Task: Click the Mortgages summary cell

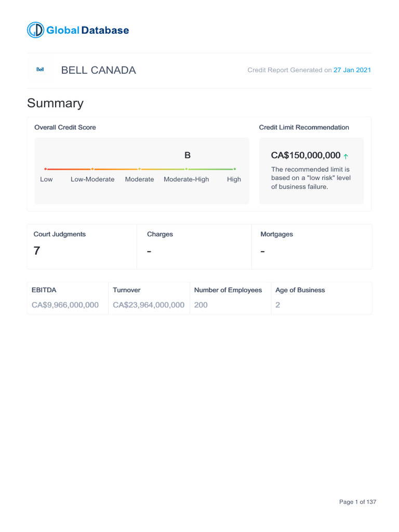Action: pyautogui.click(x=311, y=246)
